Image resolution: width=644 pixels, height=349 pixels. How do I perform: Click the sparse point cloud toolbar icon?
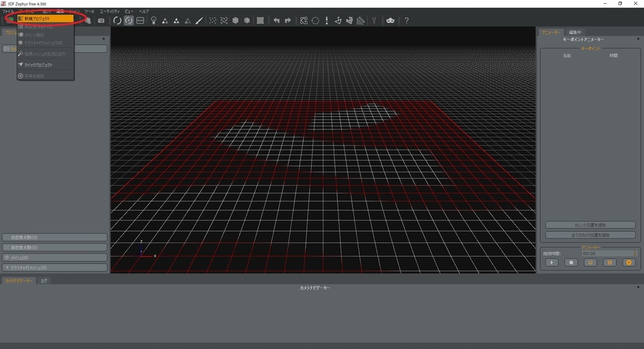point(213,21)
